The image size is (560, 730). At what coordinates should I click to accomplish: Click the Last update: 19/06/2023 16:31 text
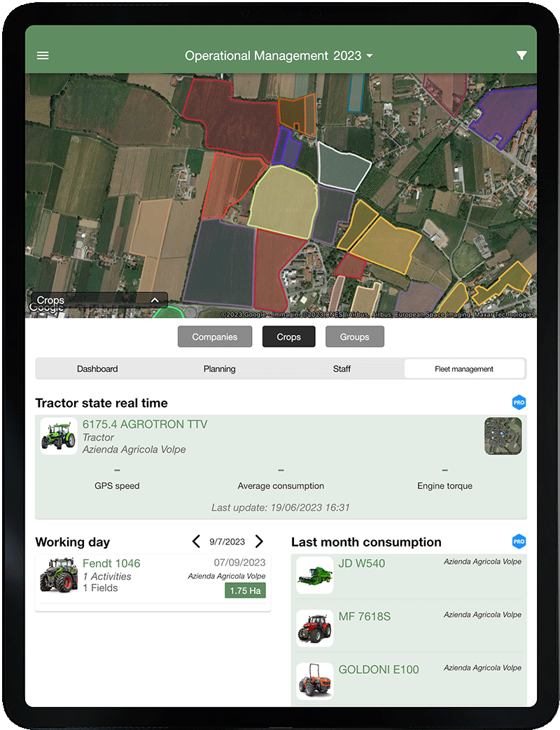(281, 507)
